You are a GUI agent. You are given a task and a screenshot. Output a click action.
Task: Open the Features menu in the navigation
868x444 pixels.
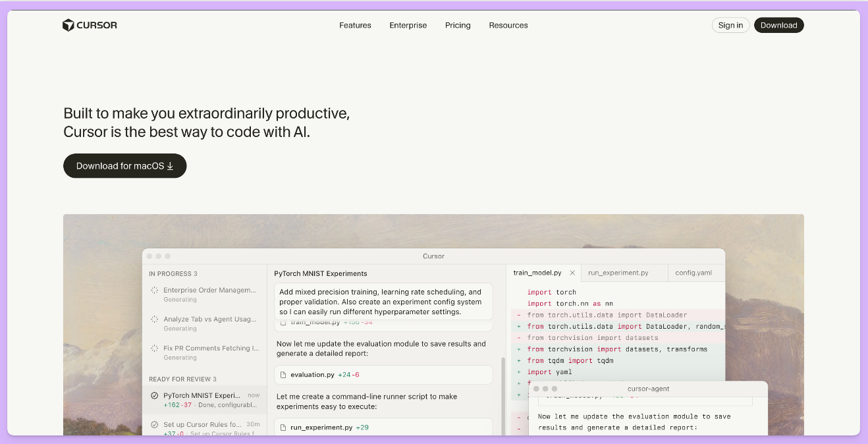355,25
